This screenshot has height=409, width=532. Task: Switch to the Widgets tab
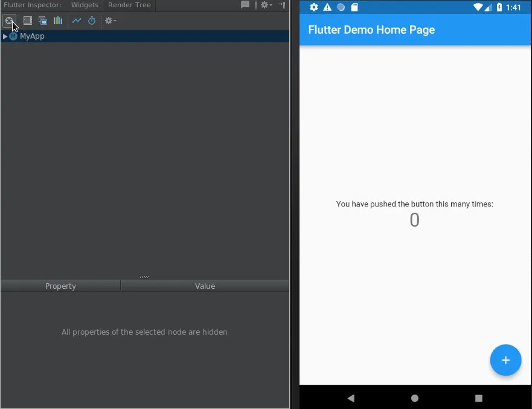(84, 5)
